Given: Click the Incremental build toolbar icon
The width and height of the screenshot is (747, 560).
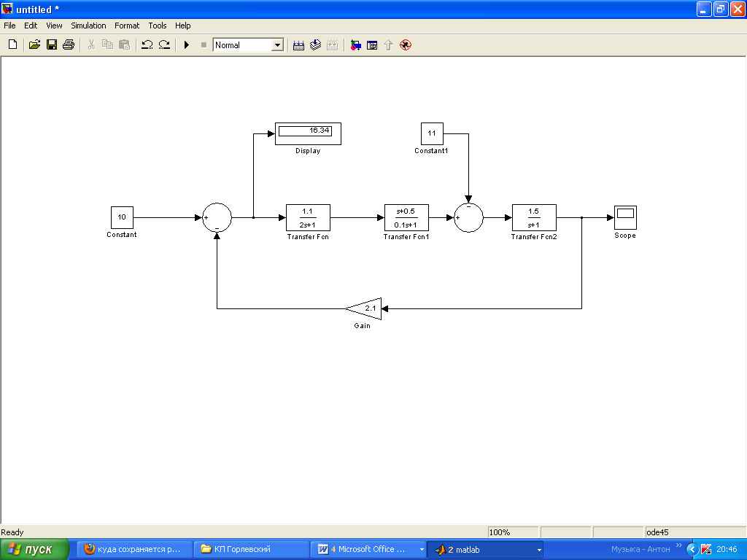Looking at the screenshot, I should point(298,45).
